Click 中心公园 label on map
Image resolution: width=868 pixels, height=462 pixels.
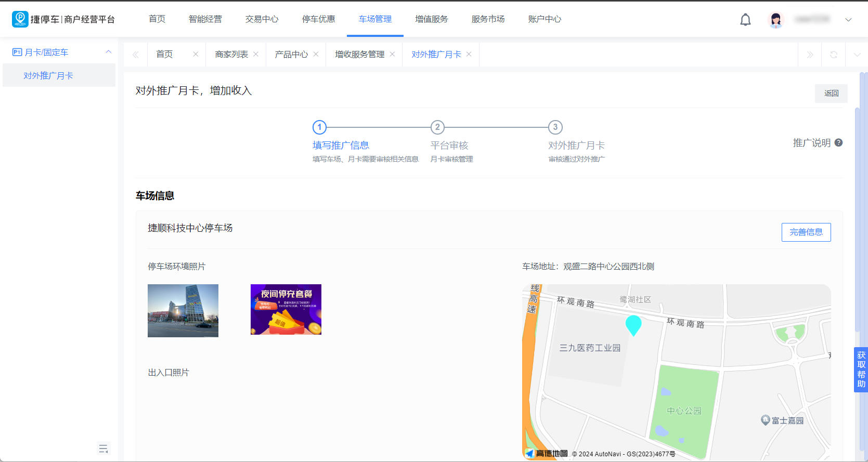(x=684, y=411)
